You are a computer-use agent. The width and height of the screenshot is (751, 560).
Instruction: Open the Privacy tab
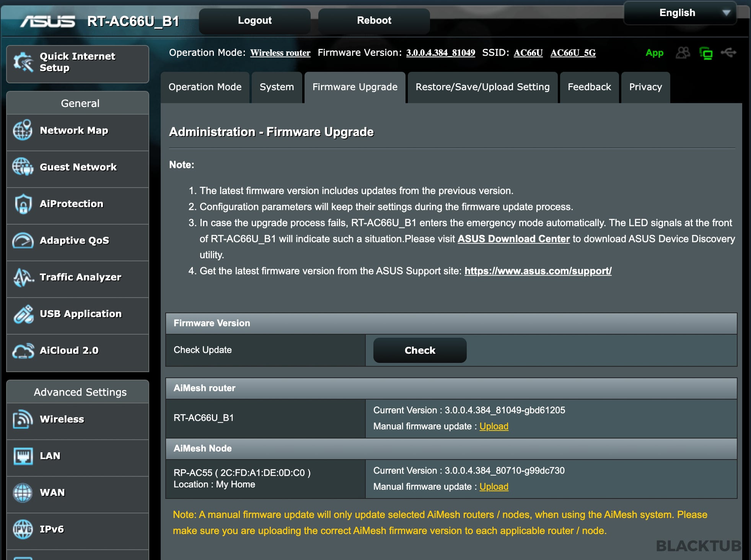pyautogui.click(x=646, y=87)
